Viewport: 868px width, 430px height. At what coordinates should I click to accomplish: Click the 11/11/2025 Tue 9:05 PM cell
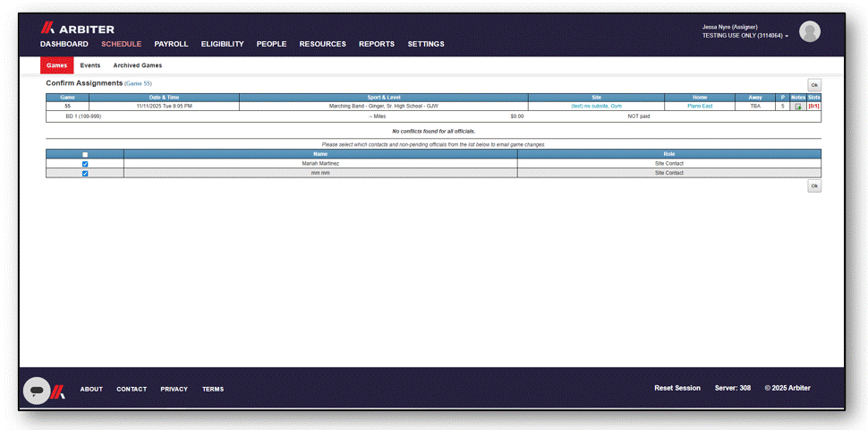(165, 106)
